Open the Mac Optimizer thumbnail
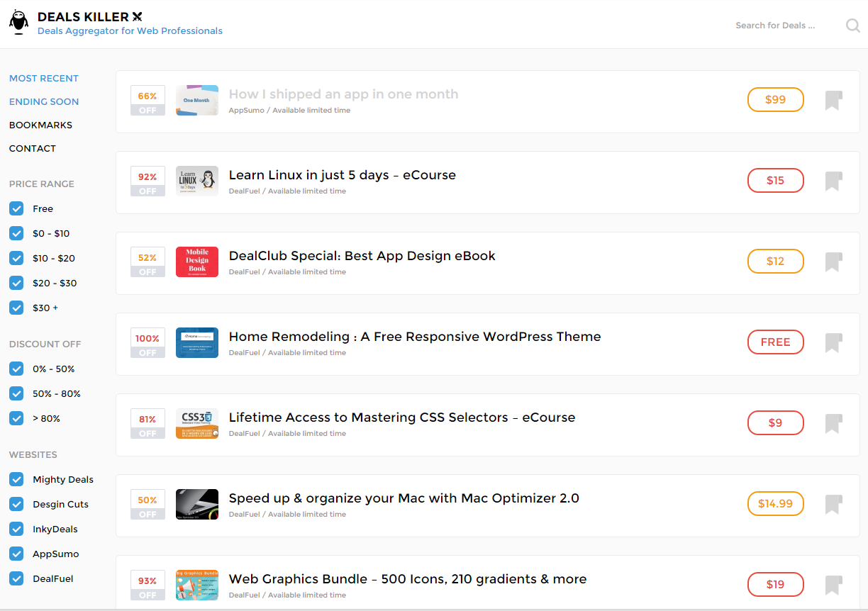Viewport: 868px width, 611px height. [x=197, y=504]
